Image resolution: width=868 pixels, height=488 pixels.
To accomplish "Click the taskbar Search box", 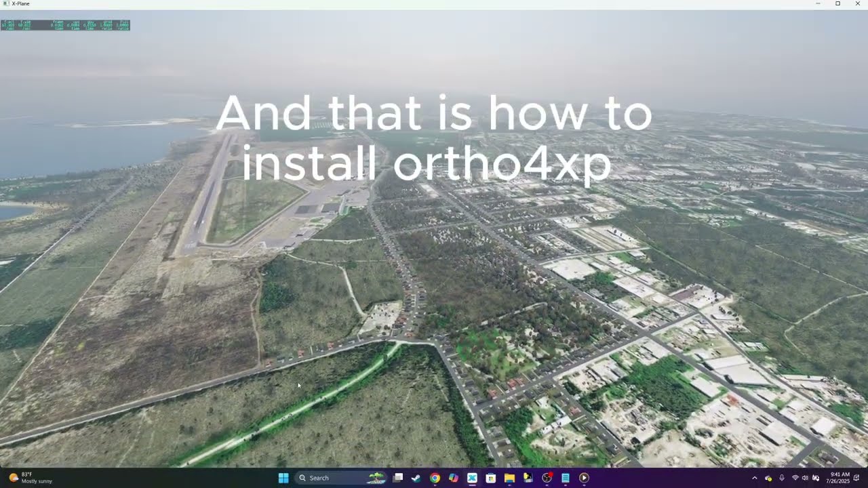I will coord(341,478).
